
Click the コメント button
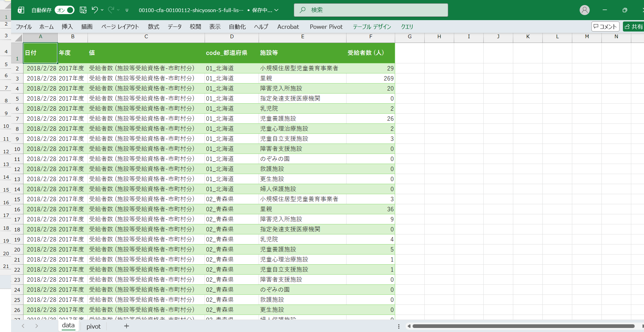(605, 26)
